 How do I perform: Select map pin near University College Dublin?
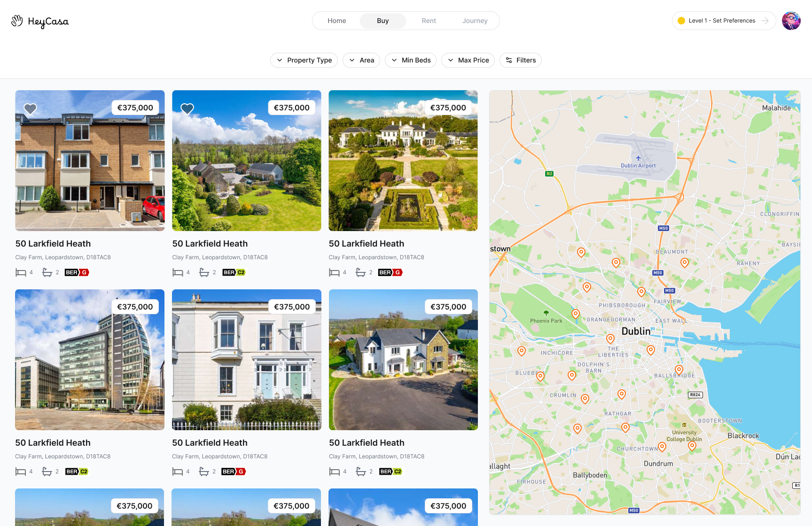tap(692, 446)
